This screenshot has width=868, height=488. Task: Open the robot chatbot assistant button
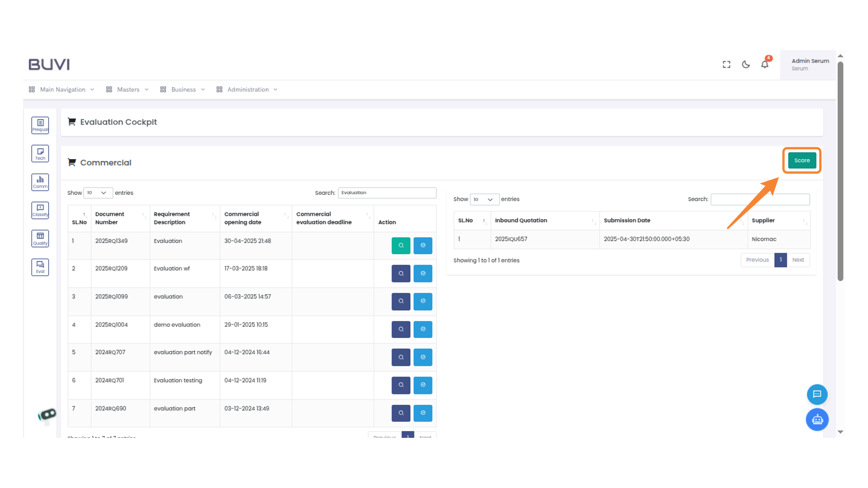pyautogui.click(x=817, y=420)
